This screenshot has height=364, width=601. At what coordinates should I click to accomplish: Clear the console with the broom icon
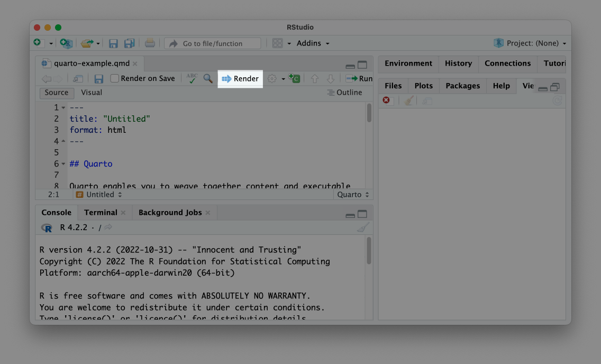tap(363, 228)
